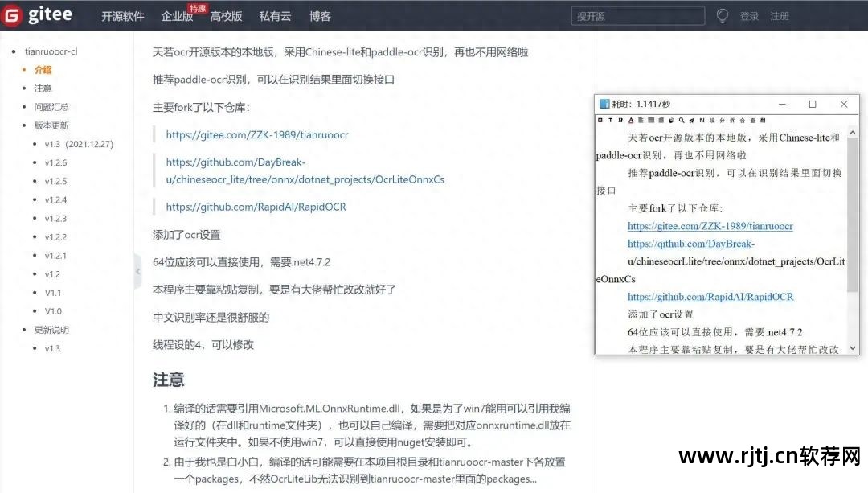The height and width of the screenshot is (493, 868).
Task: Select tianruoocr-cl in the sidebar
Action: coord(51,51)
